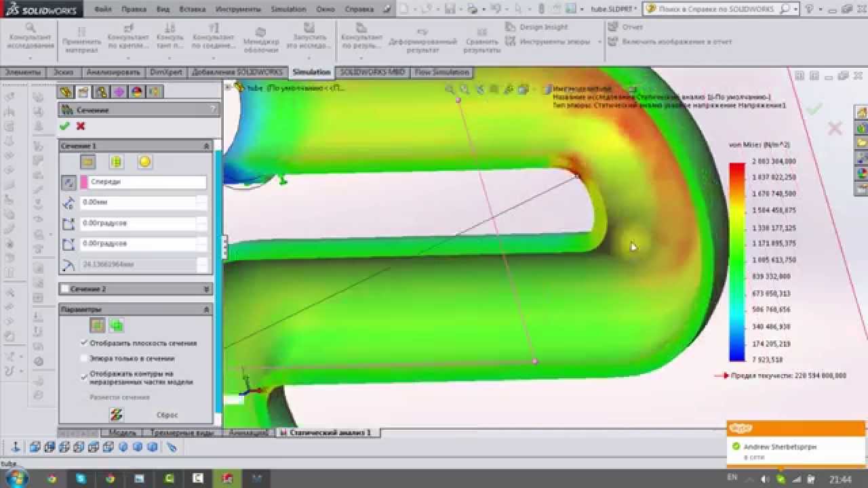Expand the Сечение 2 group
This screenshot has height=488, width=868.
pos(206,289)
